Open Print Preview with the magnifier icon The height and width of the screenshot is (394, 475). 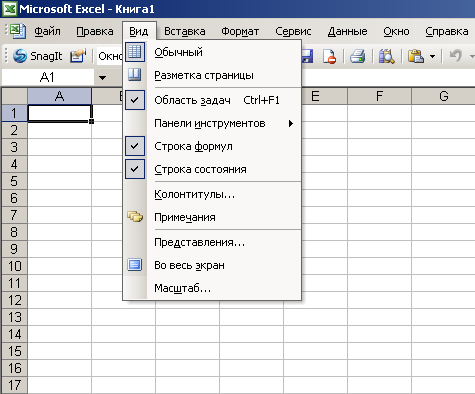click(386, 56)
